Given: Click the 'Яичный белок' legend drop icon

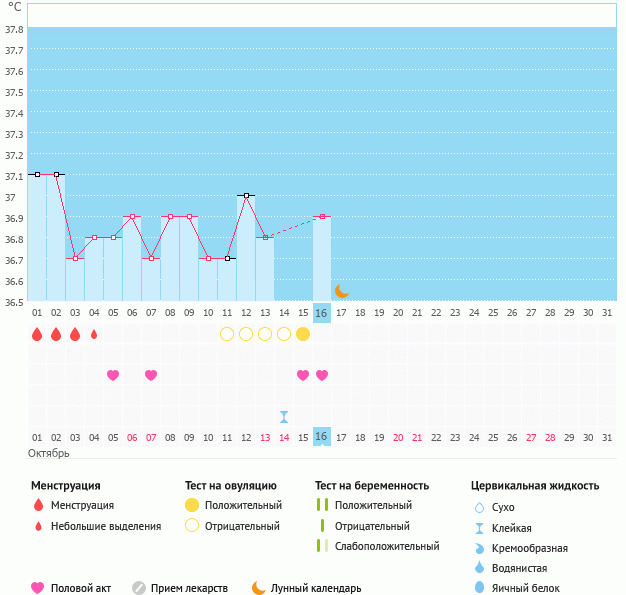Looking at the screenshot, I should tap(479, 588).
